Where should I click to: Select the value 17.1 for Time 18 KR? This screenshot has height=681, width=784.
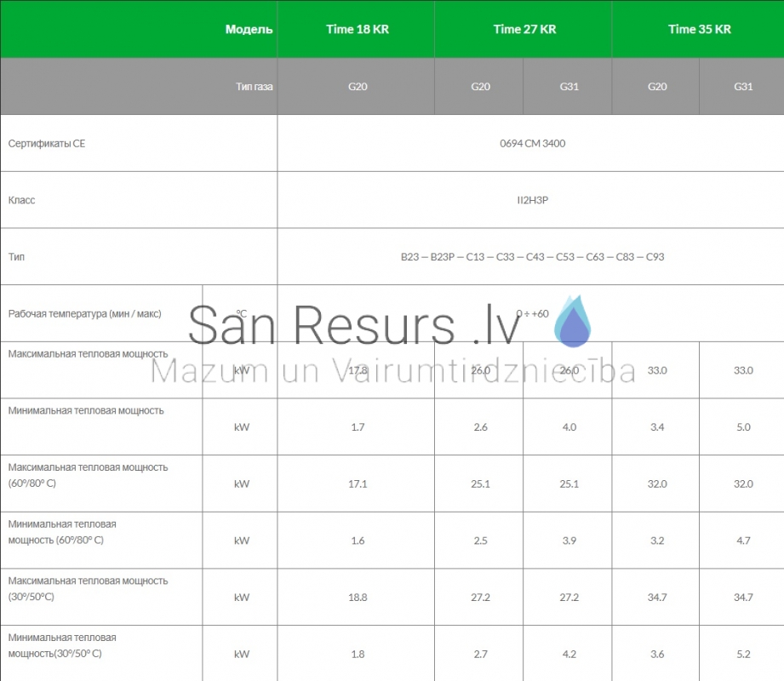coord(358,484)
